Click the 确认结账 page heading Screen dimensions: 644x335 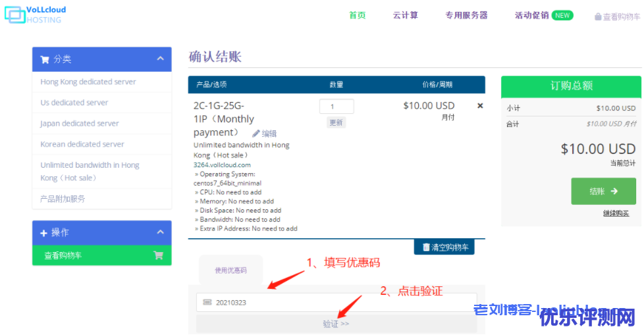(215, 57)
